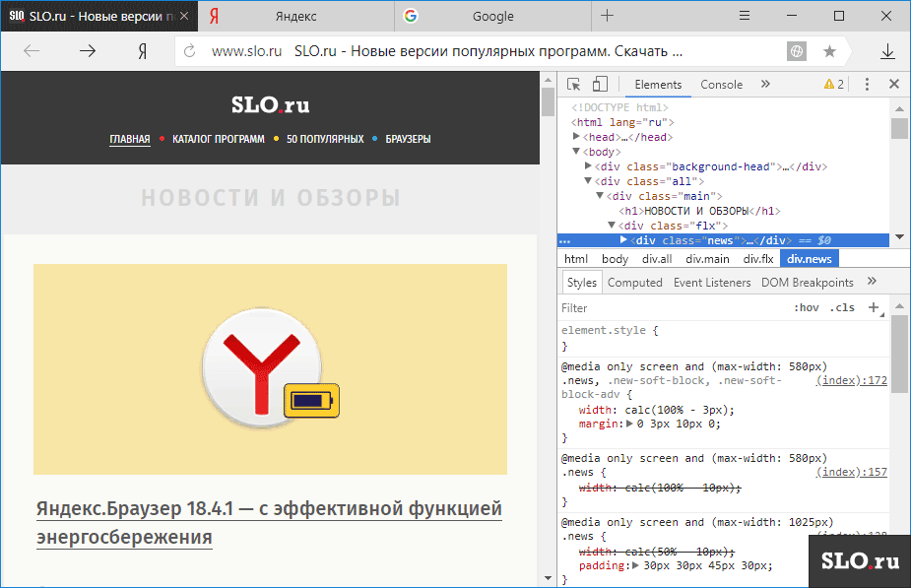Expand the div class="background-head" node
The image size is (911, 588).
coord(589,167)
